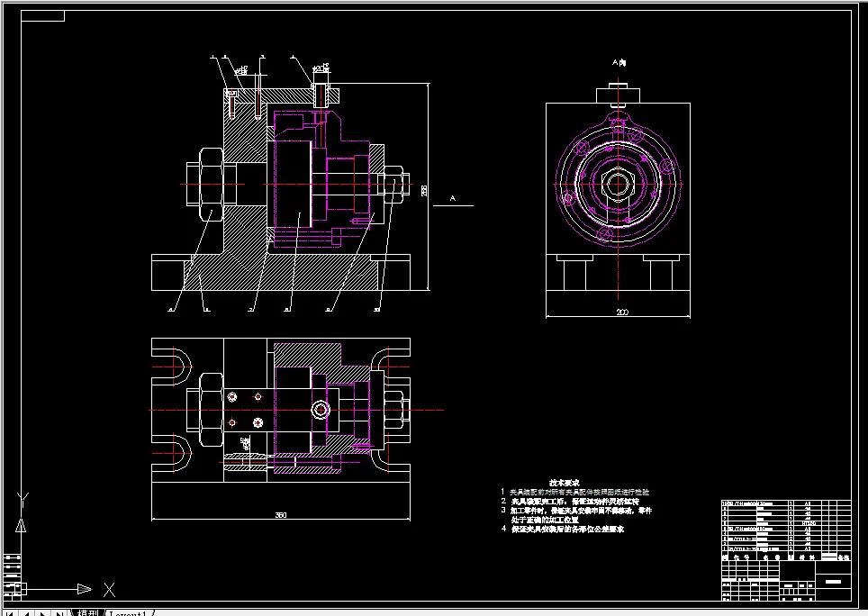
Task: Click the previous layout tab arrow
Action: (25, 613)
